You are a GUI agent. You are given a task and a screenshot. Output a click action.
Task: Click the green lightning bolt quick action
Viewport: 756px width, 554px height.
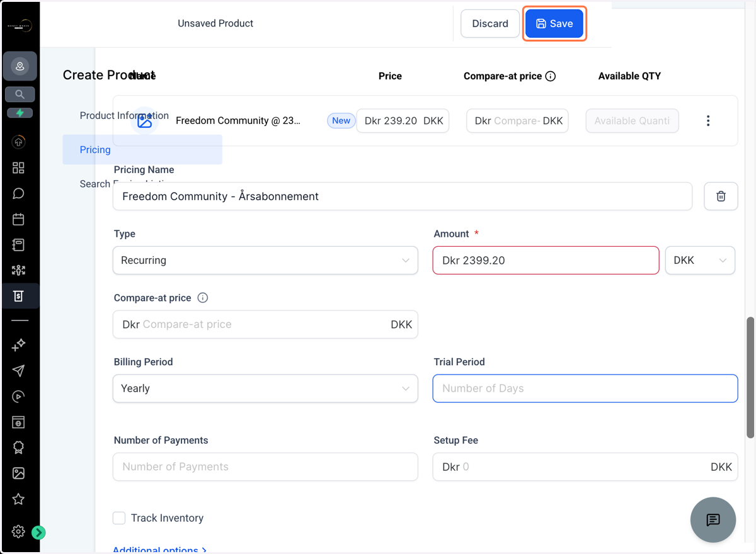coord(20,113)
